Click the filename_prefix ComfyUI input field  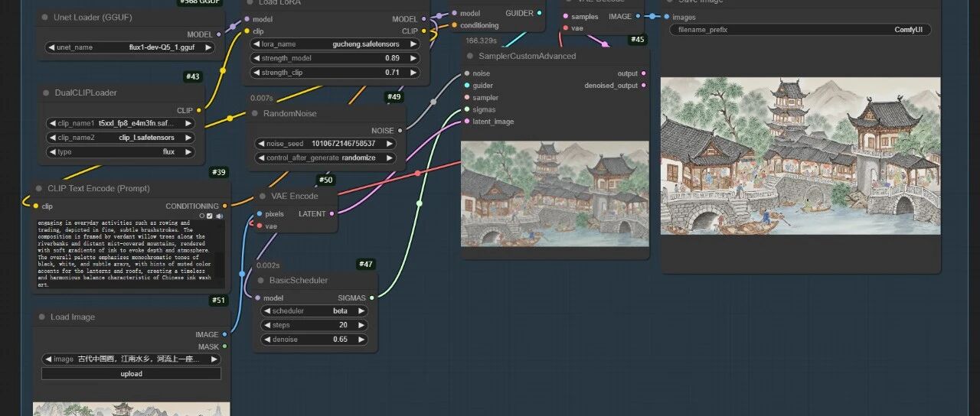800,30
